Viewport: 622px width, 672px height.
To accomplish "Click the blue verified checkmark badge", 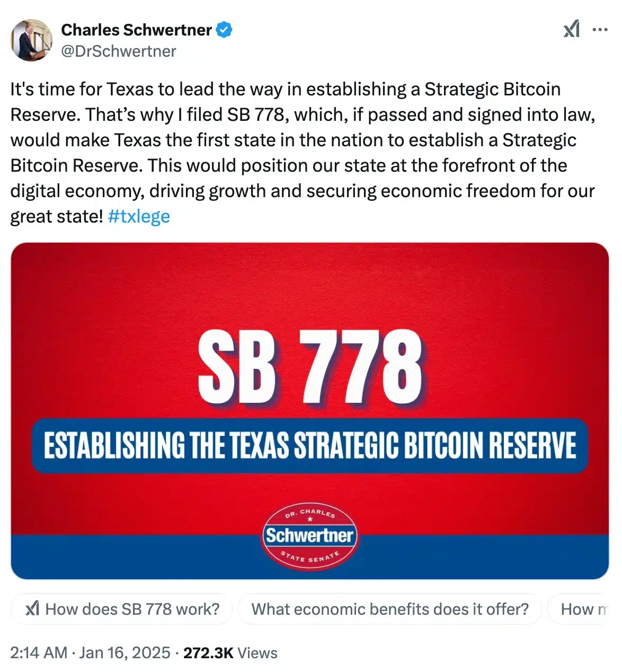I will point(224,30).
